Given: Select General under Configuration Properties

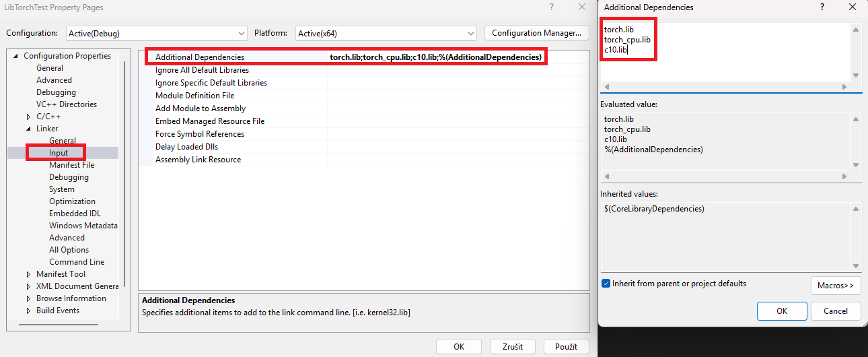Looking at the screenshot, I should coord(50,68).
